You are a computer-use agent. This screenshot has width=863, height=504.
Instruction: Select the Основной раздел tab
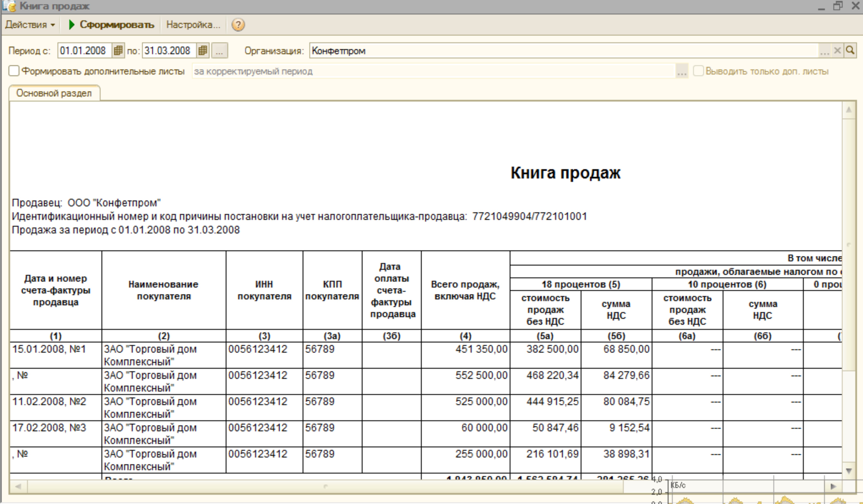[54, 93]
